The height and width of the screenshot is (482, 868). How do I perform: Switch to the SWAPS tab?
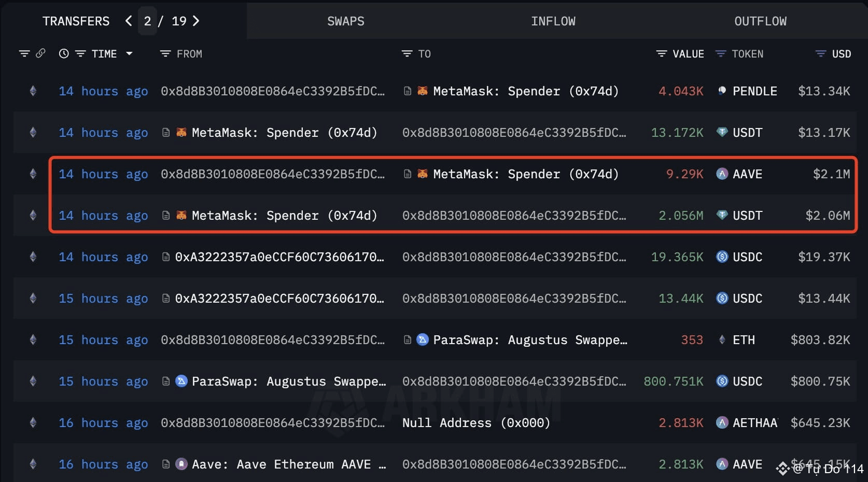345,21
